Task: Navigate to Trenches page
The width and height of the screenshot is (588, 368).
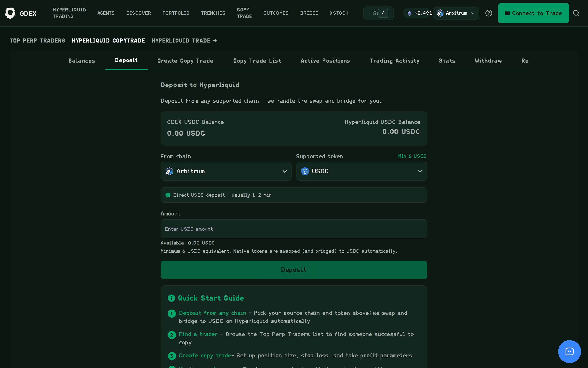Action: (x=213, y=13)
